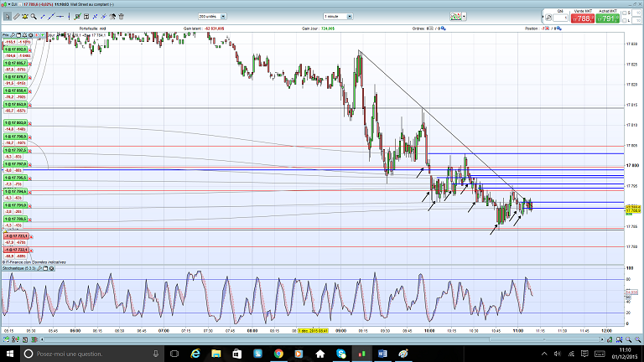Open price panel wrench settings

(x=13, y=35)
